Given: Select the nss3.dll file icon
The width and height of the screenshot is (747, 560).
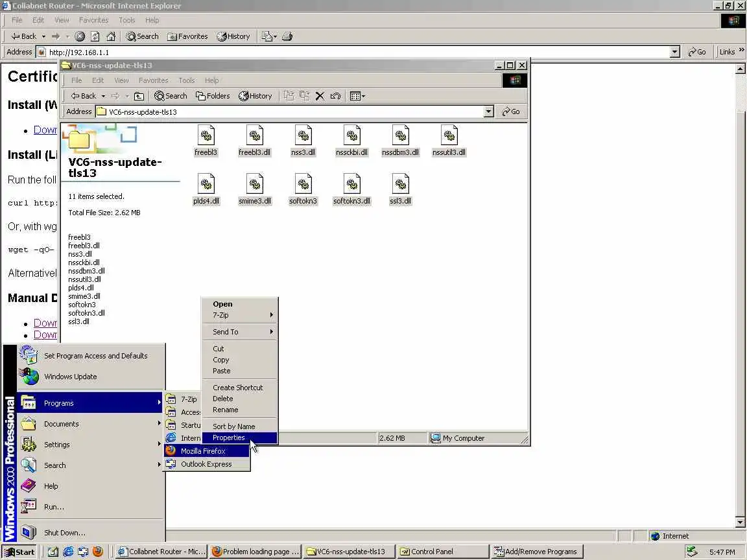Looking at the screenshot, I should point(303,135).
